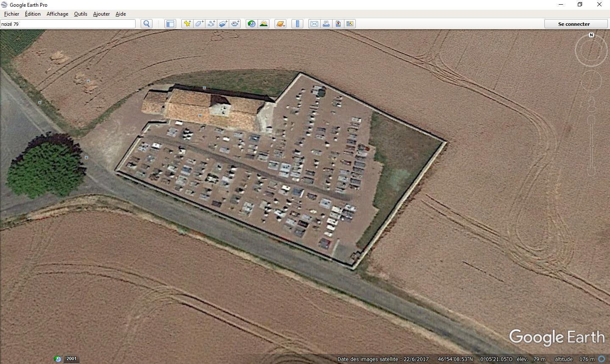Click the Google Earth Pro title bar icon
The image size is (610, 364).
coord(4,5)
